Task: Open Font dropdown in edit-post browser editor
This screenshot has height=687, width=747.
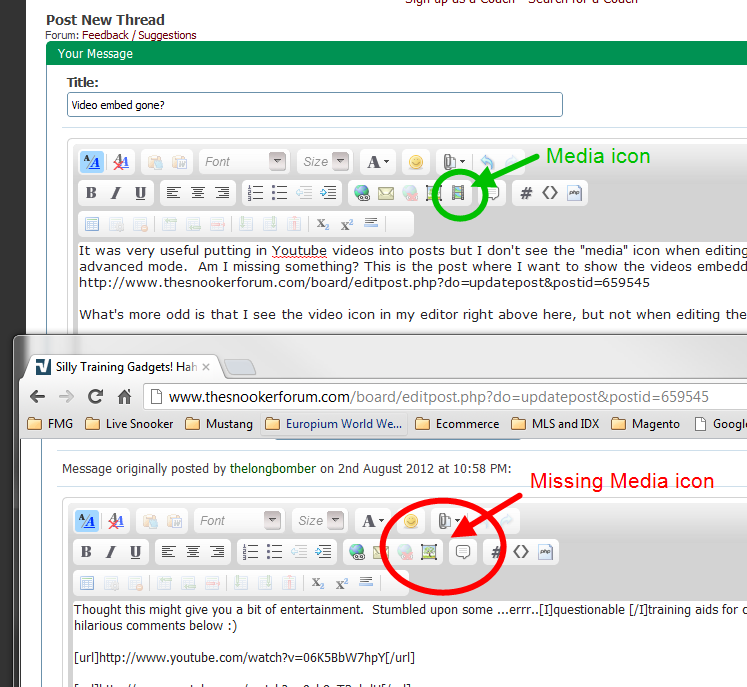Action: pyautogui.click(x=240, y=521)
